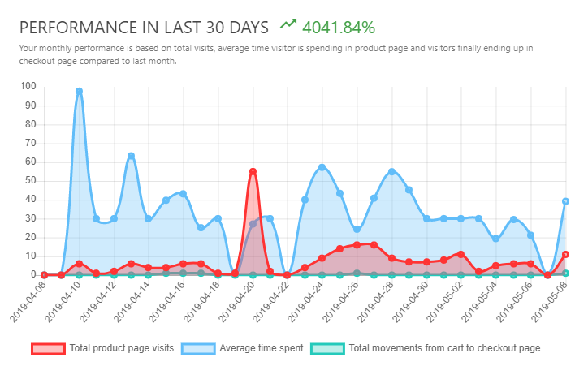Select the teal data point on 2019-05-08
The width and height of the screenshot is (588, 379).
pos(565,273)
